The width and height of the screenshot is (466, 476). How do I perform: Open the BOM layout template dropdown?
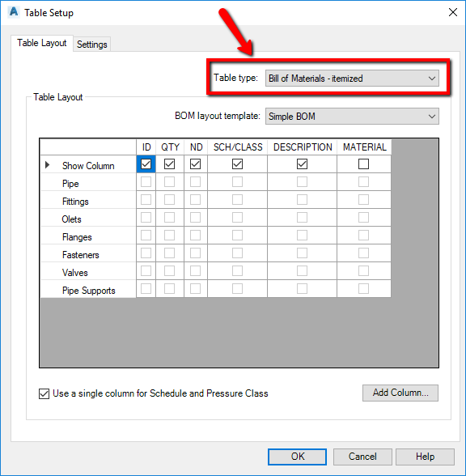[352, 117]
